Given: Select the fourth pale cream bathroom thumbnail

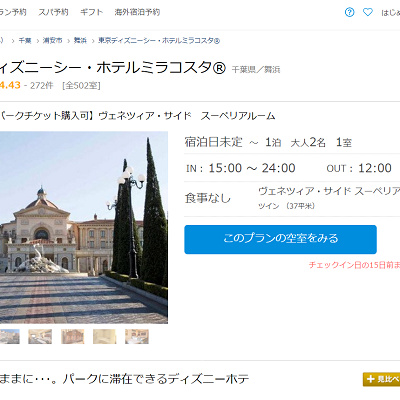Looking at the screenshot, I should [x=105, y=337].
